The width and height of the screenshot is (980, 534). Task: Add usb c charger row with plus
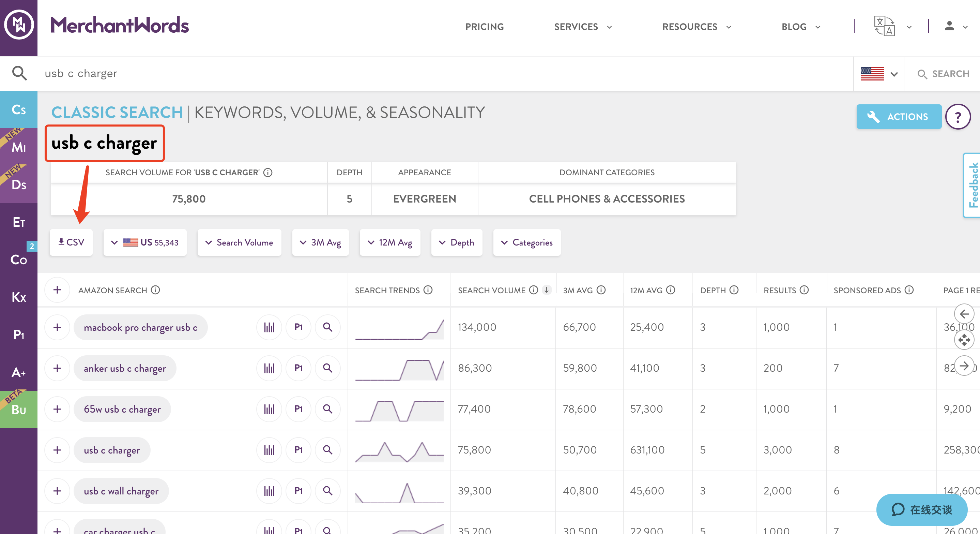pyautogui.click(x=57, y=450)
